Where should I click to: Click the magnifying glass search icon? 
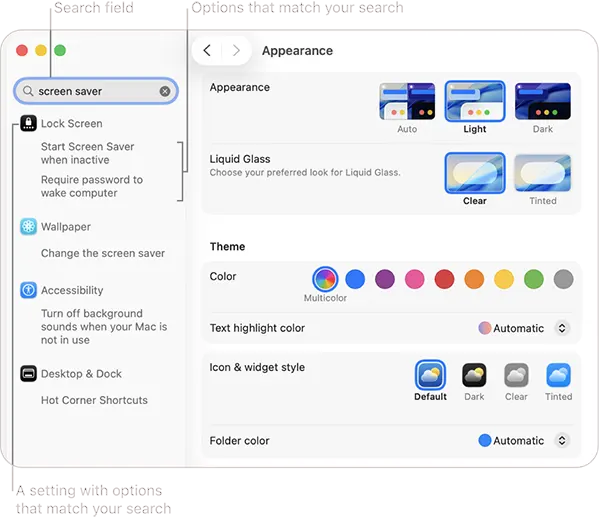point(28,91)
